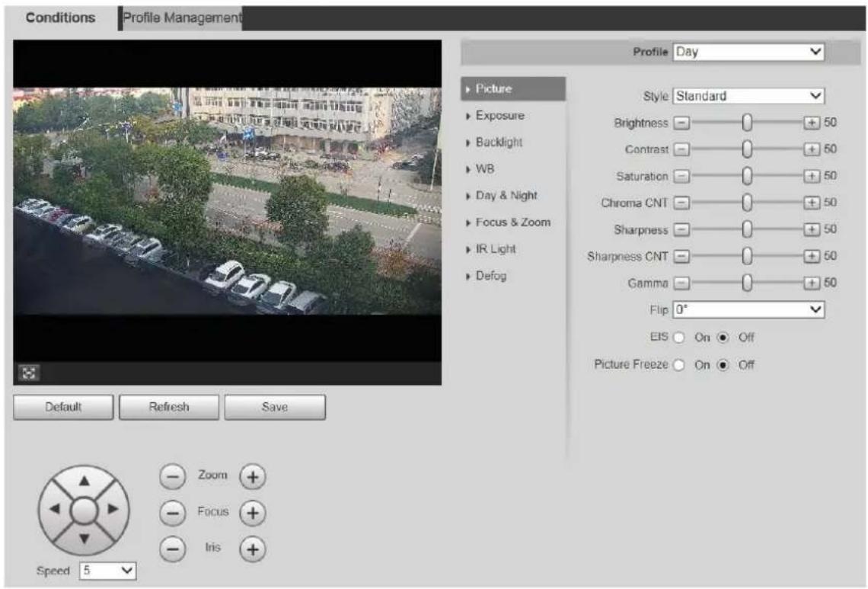Screen dimensions: 868x589
Task: Increase Gamma with plus icon
Action: click(x=812, y=283)
